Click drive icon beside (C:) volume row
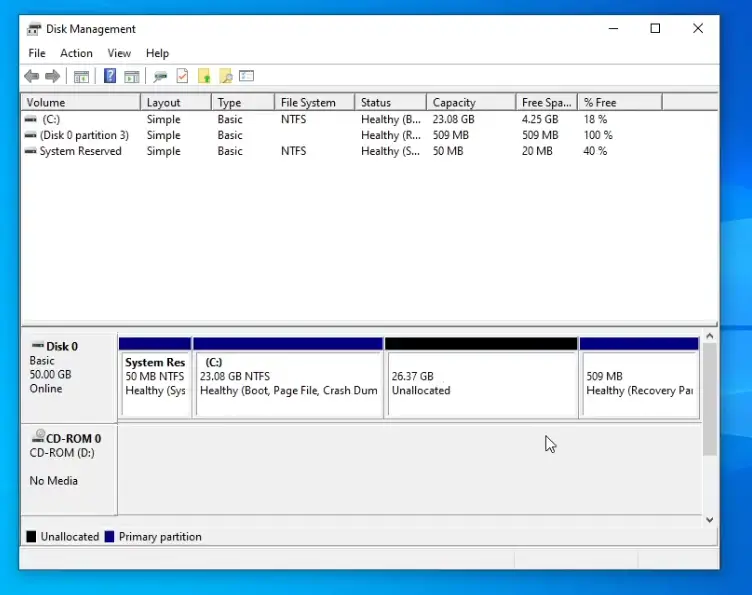752x595 pixels. [31, 119]
